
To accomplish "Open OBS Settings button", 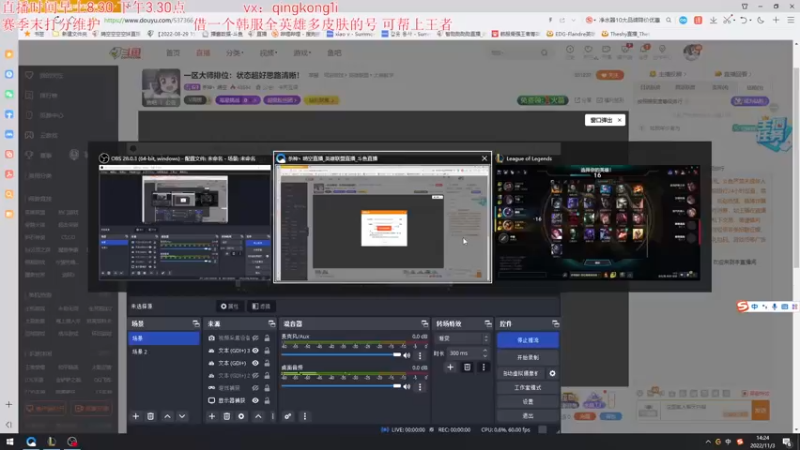I will point(528,402).
